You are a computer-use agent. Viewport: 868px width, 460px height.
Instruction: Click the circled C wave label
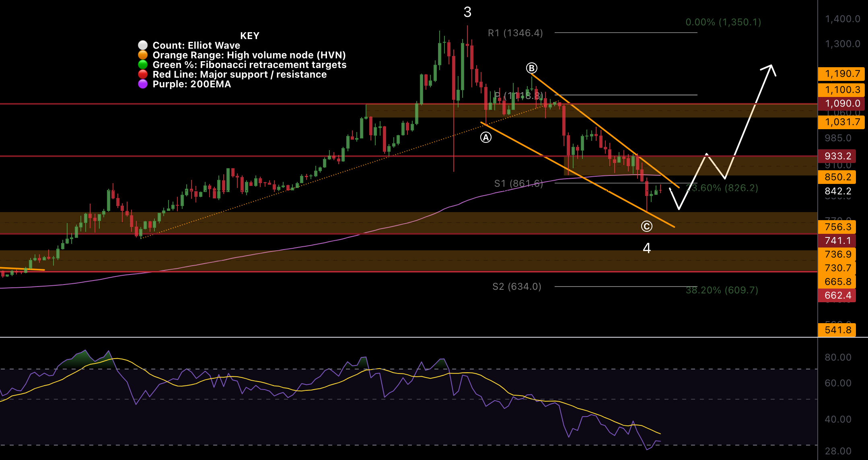click(646, 226)
